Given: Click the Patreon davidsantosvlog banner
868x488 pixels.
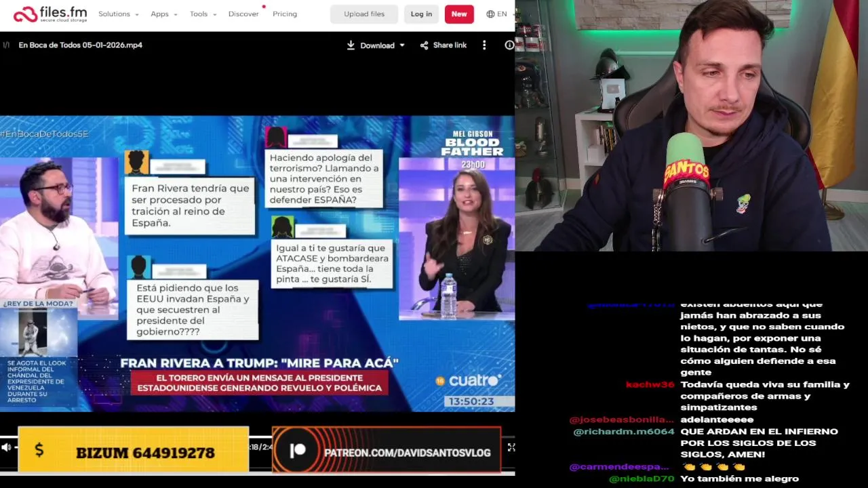Looking at the screenshot, I should pyautogui.click(x=387, y=449).
